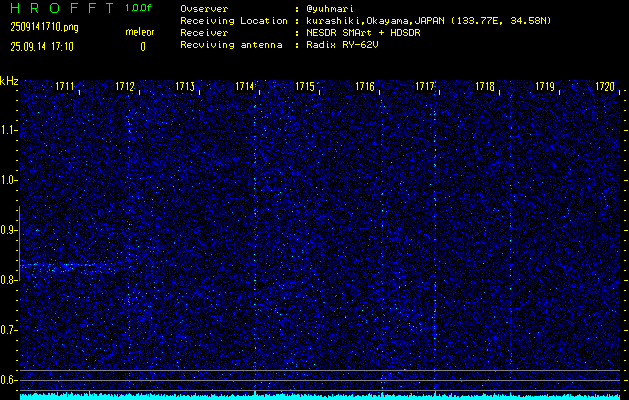This screenshot has width=629, height=400.
Task: Click the meteor count label
Action: (140, 32)
